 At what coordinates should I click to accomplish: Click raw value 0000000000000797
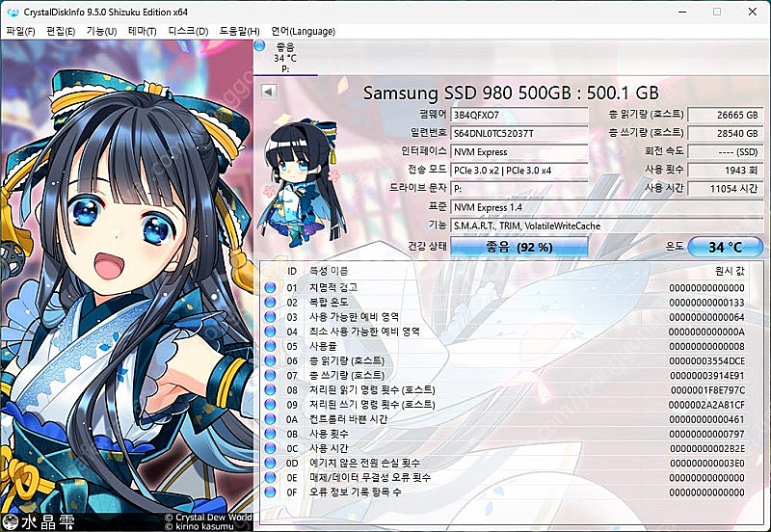[x=706, y=434]
